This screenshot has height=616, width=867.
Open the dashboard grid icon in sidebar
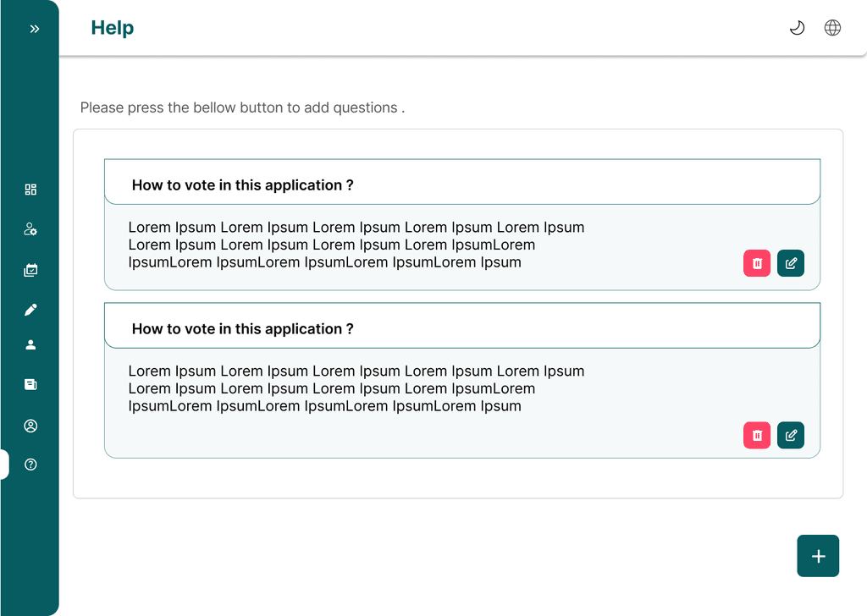click(31, 190)
